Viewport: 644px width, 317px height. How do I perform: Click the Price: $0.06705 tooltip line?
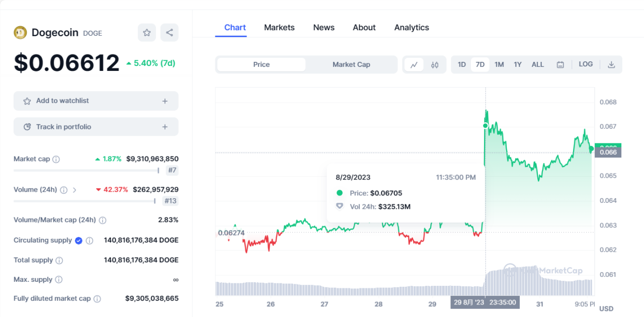click(x=369, y=193)
